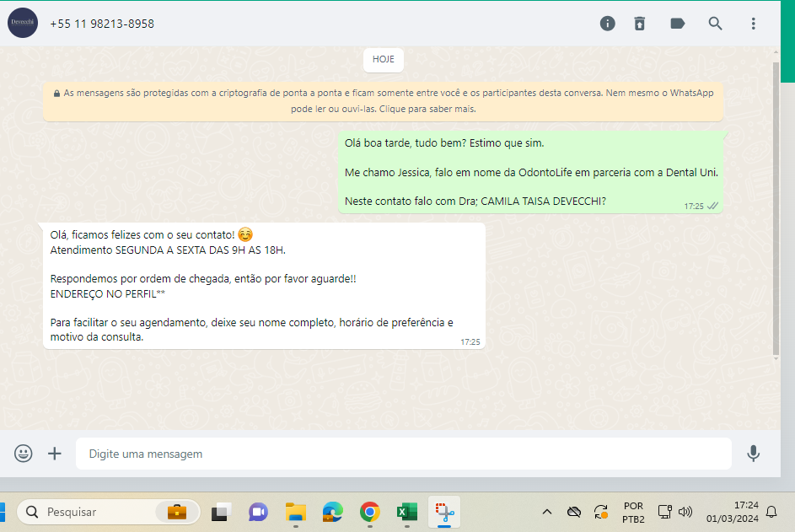795x532 pixels.
Task: Open Excel from the taskbar
Action: coord(406,512)
